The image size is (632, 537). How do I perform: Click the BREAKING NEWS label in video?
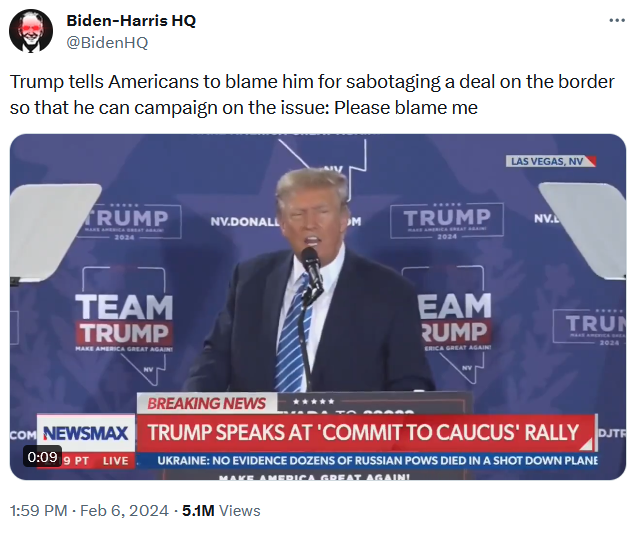click(x=207, y=404)
